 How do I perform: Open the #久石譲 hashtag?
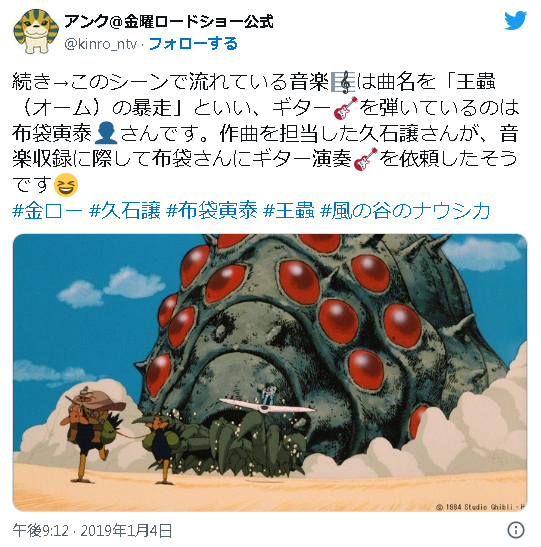[125, 211]
